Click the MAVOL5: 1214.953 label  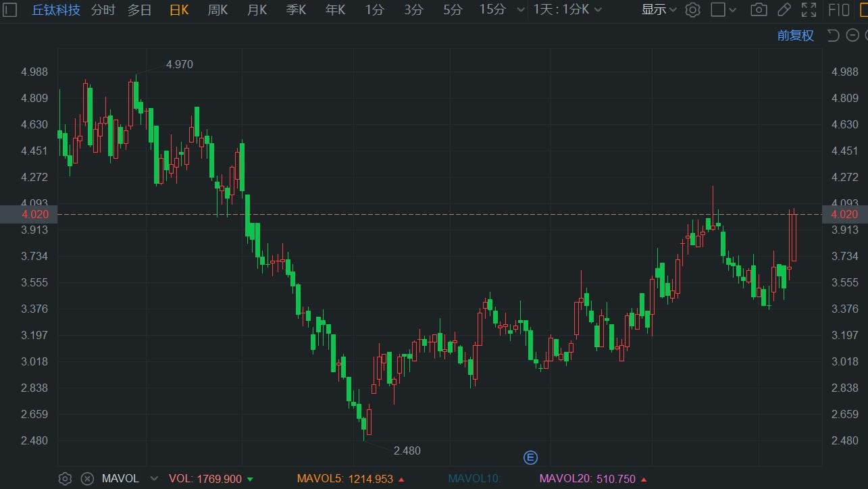pyautogui.click(x=344, y=479)
